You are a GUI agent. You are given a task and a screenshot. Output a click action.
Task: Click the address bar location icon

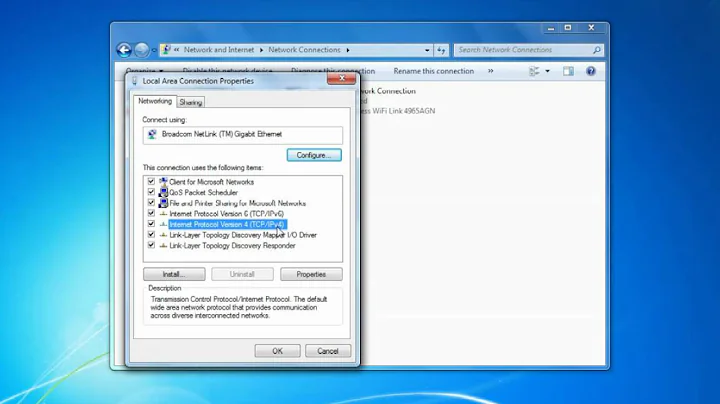[166, 50]
